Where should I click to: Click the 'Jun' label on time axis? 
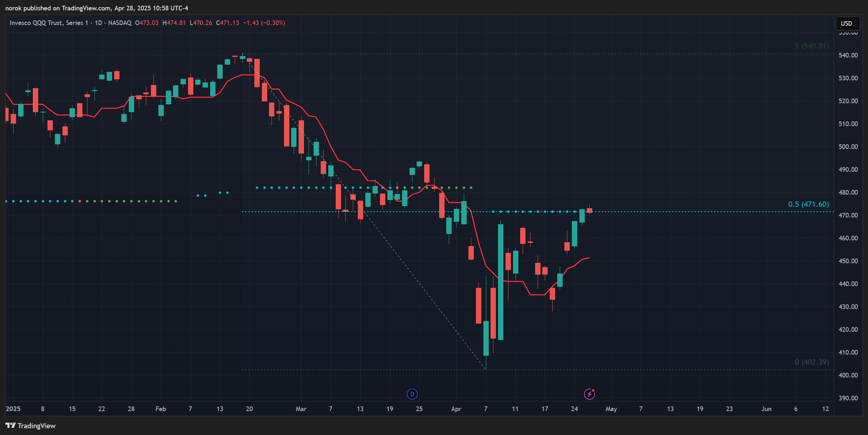766,409
